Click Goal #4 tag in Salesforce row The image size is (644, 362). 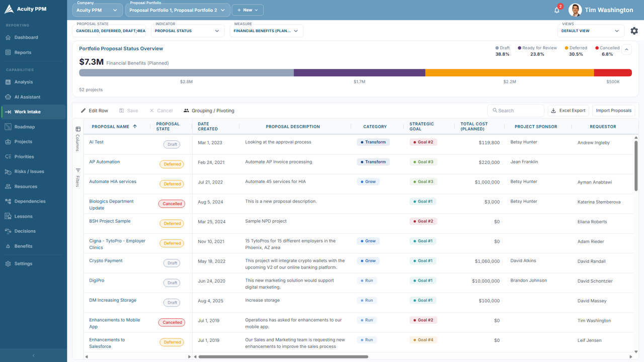pyautogui.click(x=423, y=340)
